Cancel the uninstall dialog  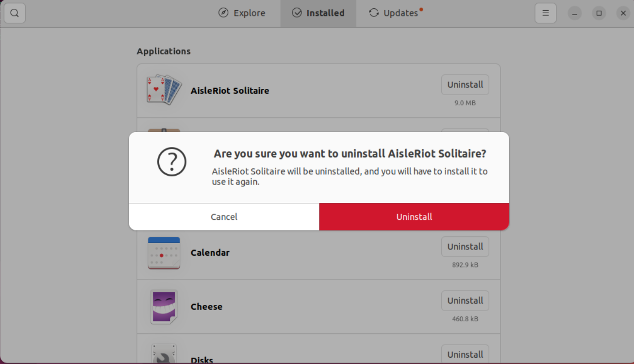(x=224, y=217)
